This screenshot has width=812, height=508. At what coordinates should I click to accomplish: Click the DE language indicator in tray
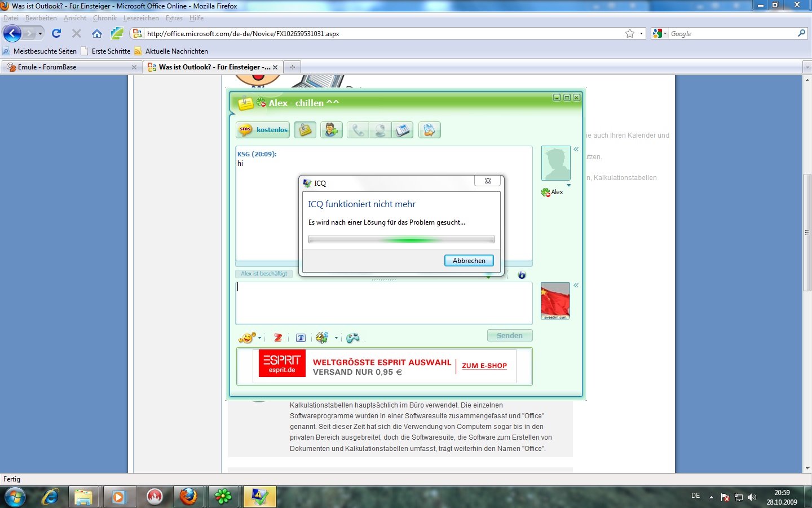pyautogui.click(x=696, y=496)
